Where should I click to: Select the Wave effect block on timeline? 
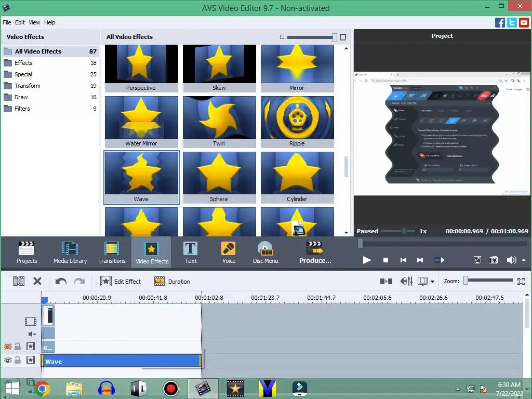pyautogui.click(x=122, y=361)
